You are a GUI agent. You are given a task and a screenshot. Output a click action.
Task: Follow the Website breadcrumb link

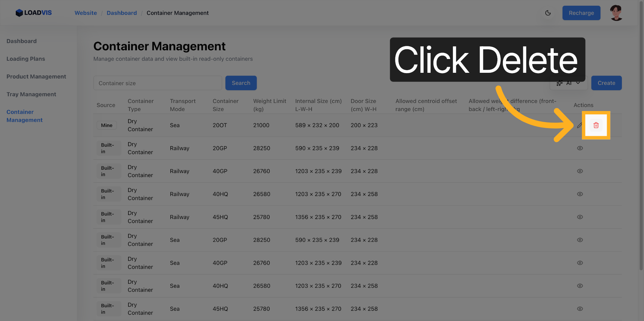coord(86,13)
